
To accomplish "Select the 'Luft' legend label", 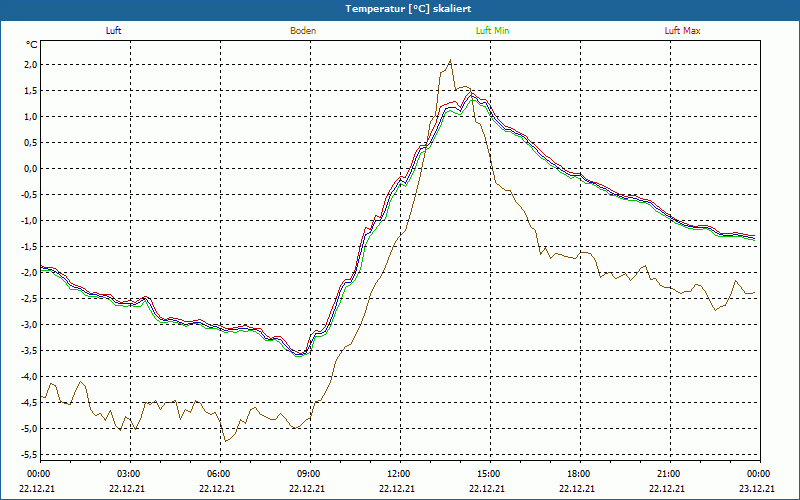I will point(113,31).
